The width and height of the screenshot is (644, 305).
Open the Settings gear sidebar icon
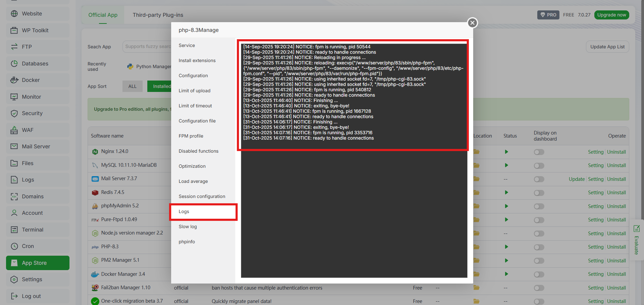click(14, 279)
